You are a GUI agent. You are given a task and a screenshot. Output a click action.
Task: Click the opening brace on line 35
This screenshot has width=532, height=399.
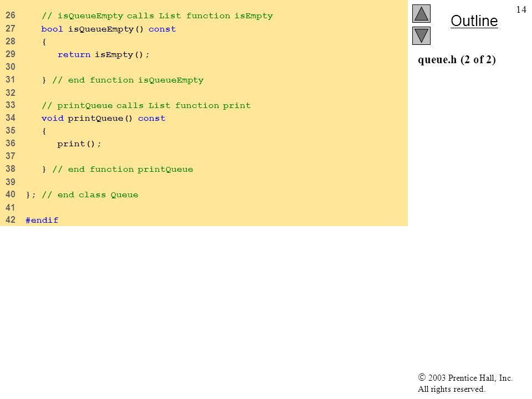(44, 131)
